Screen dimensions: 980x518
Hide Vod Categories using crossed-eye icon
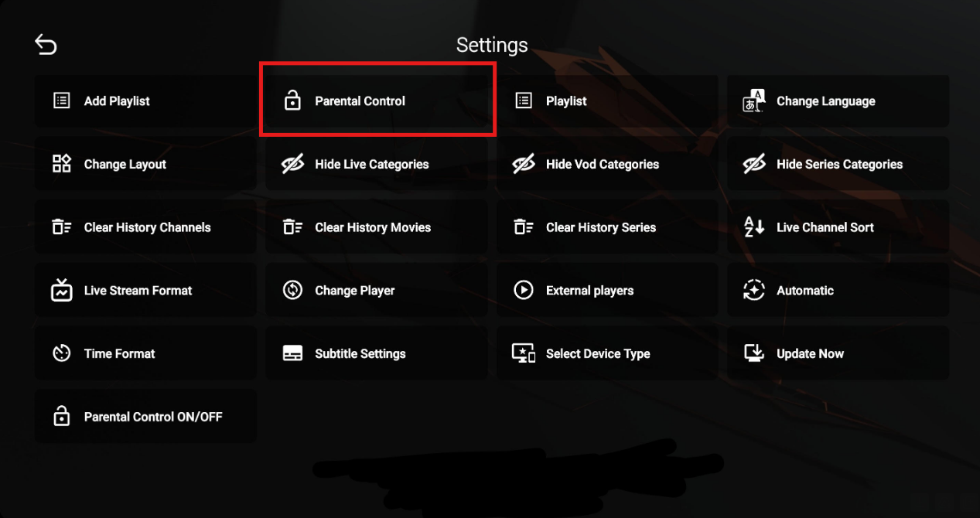click(x=524, y=164)
